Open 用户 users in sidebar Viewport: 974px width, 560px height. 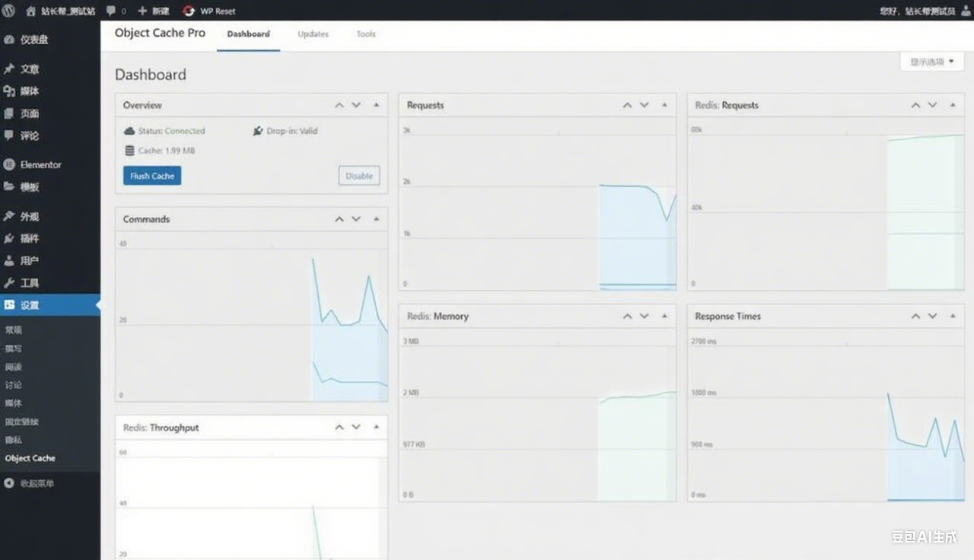pyautogui.click(x=50, y=260)
